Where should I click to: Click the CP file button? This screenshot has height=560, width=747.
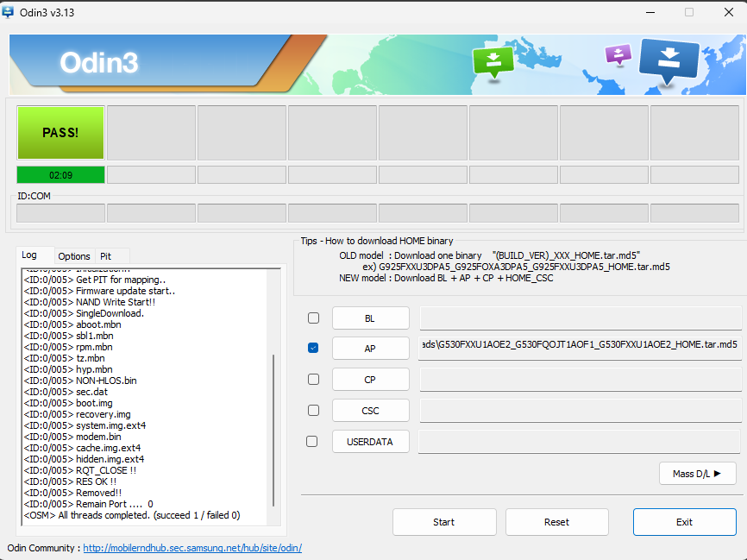click(371, 380)
